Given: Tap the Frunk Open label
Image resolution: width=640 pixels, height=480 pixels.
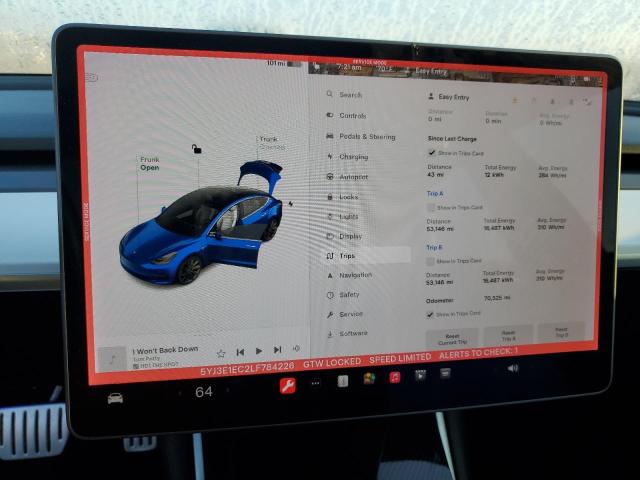Looking at the screenshot, I should (149, 163).
